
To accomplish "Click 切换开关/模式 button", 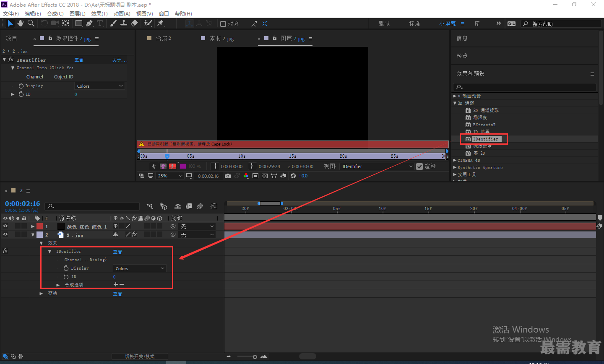I will (140, 356).
